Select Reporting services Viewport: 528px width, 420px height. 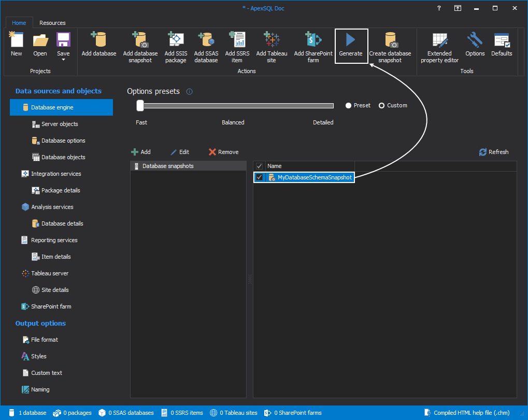[50, 240]
